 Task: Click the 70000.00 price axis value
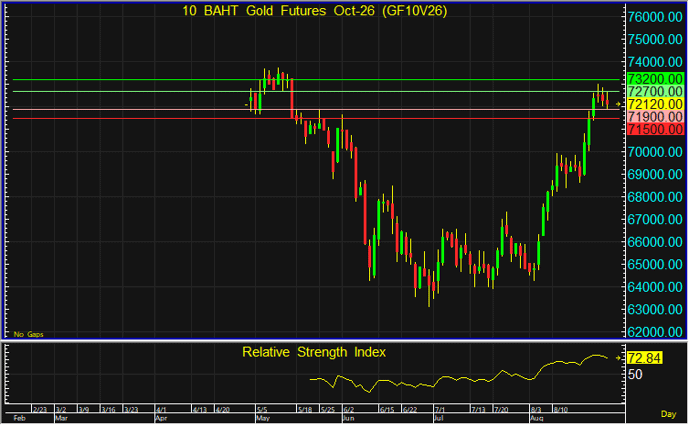tap(656, 152)
